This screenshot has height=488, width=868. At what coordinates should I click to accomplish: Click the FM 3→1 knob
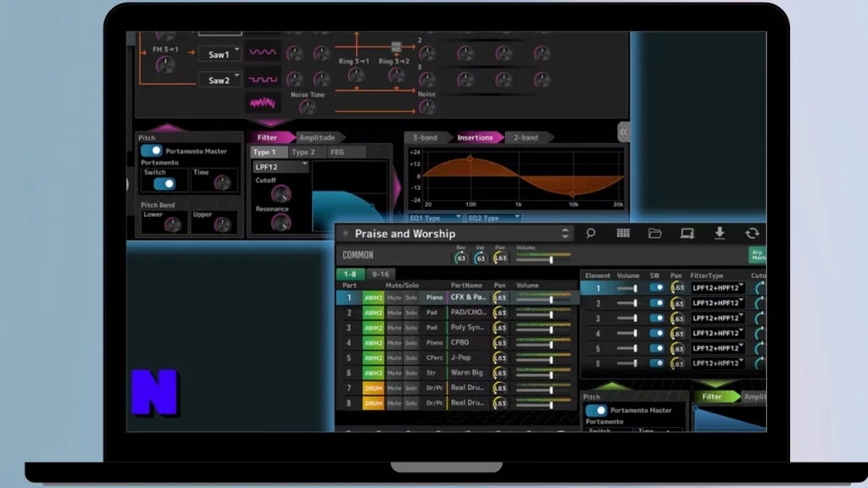(x=165, y=65)
